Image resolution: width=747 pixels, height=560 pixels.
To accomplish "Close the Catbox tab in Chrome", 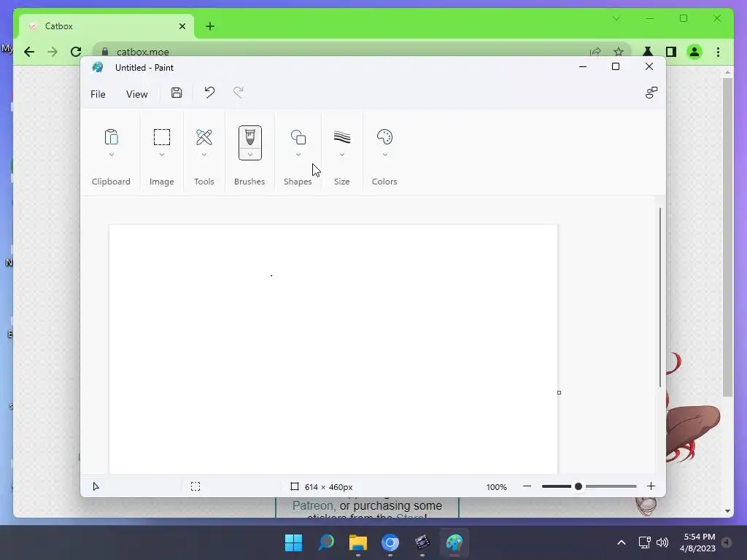I will pos(182,26).
